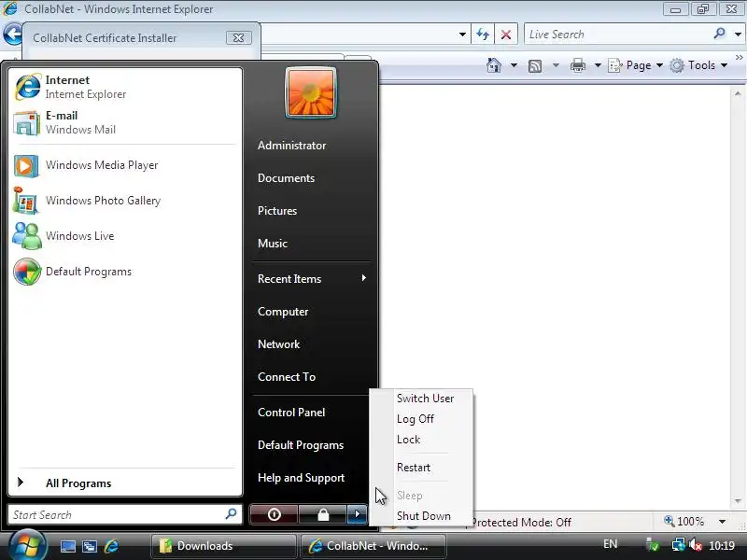Toggle the shutdown options arrow button
Image resolution: width=747 pixels, height=560 pixels.
(x=357, y=514)
